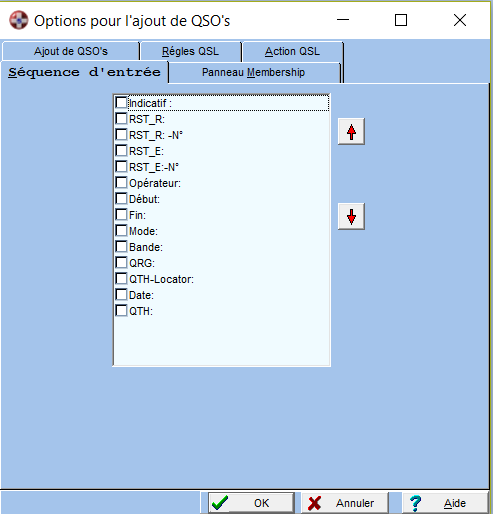Select the QRG: list entry
The width and height of the screenshot is (493, 514).
222,263
